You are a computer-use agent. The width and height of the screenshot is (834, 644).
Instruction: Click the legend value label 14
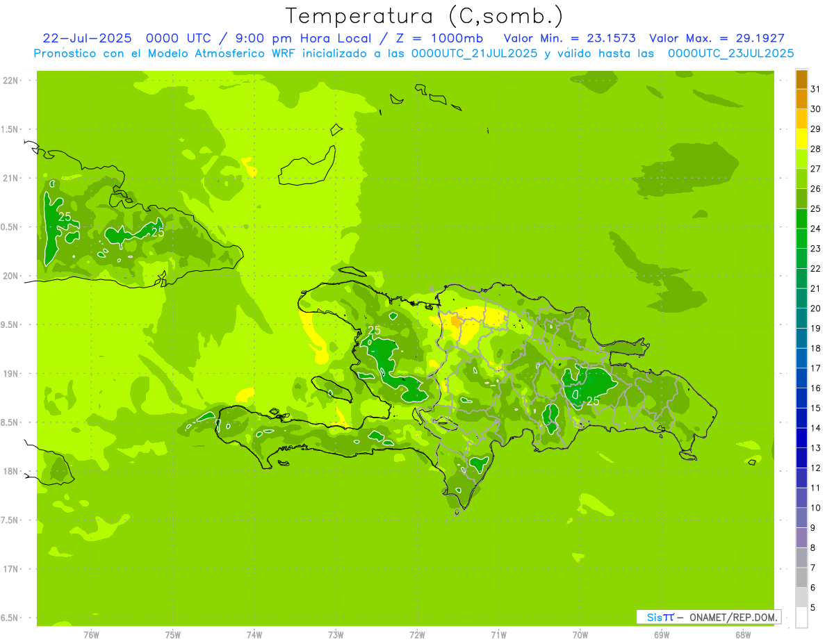click(x=816, y=428)
